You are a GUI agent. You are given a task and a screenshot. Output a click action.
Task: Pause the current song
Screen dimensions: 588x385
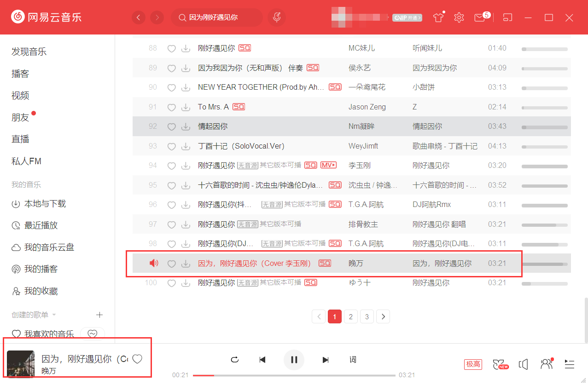coord(294,360)
